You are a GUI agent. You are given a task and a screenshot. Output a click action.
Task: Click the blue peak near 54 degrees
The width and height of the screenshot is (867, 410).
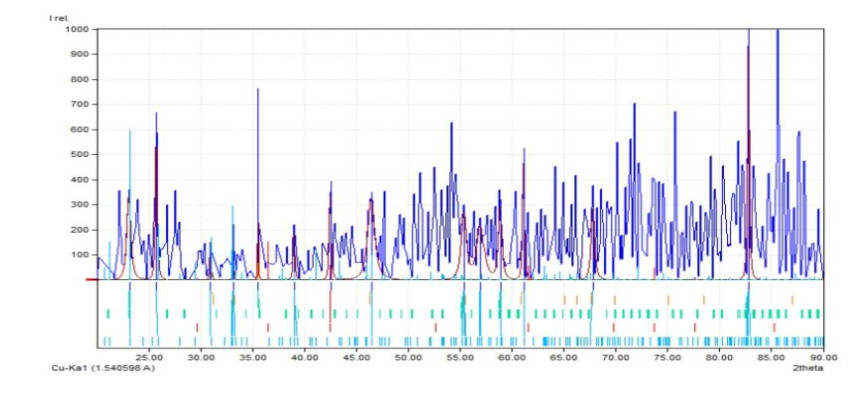(451, 126)
